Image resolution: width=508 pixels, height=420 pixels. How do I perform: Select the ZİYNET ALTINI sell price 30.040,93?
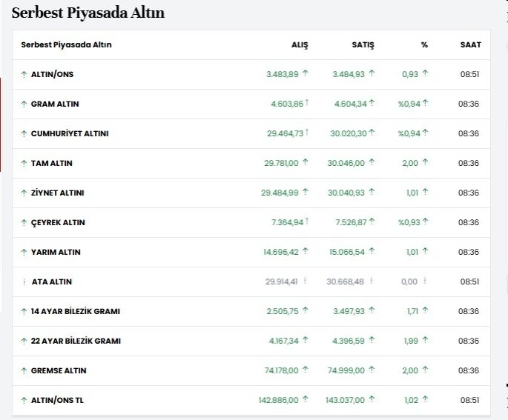point(346,193)
